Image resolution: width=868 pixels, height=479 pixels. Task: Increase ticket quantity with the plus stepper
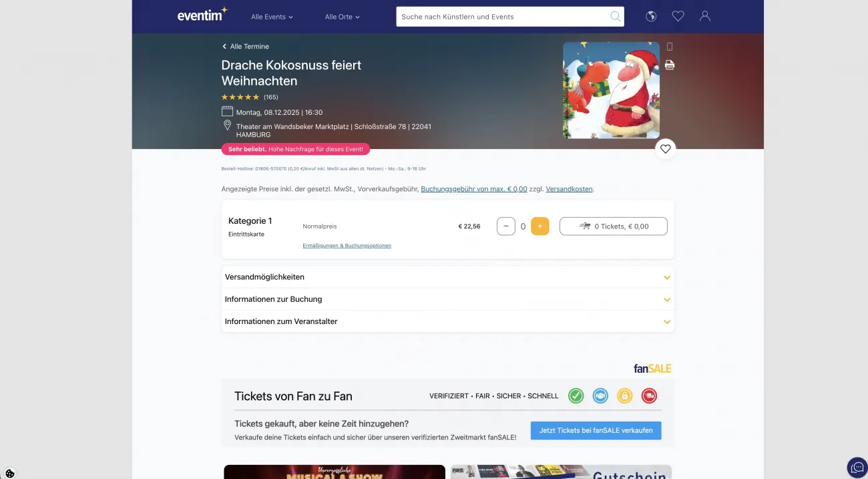540,226
